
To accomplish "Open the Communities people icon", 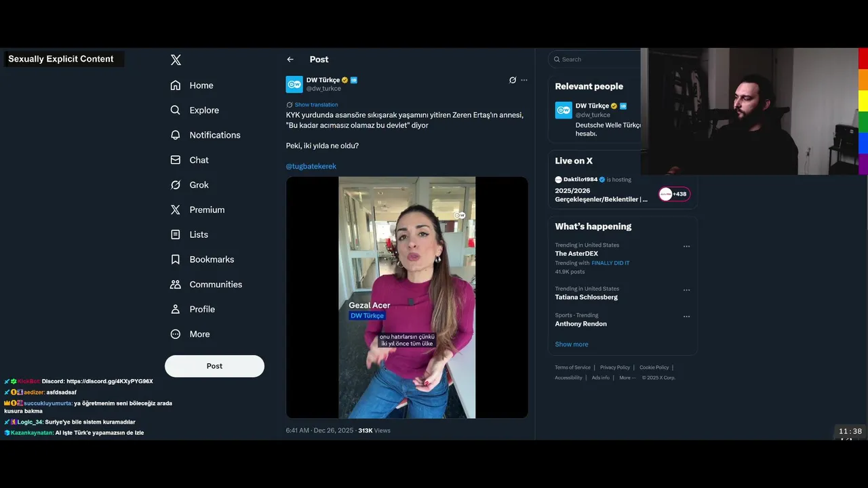I will click(176, 285).
